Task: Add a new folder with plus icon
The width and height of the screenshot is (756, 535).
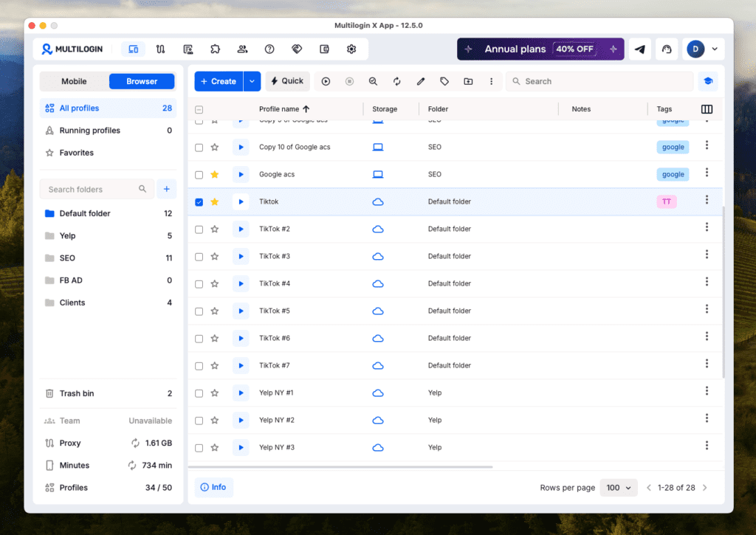Action: (x=166, y=189)
